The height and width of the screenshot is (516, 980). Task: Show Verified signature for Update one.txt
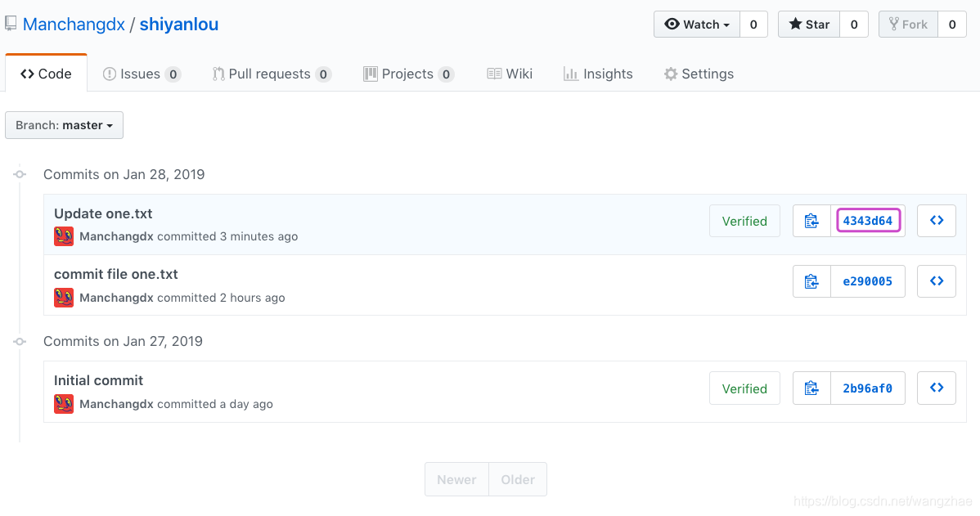coord(744,221)
